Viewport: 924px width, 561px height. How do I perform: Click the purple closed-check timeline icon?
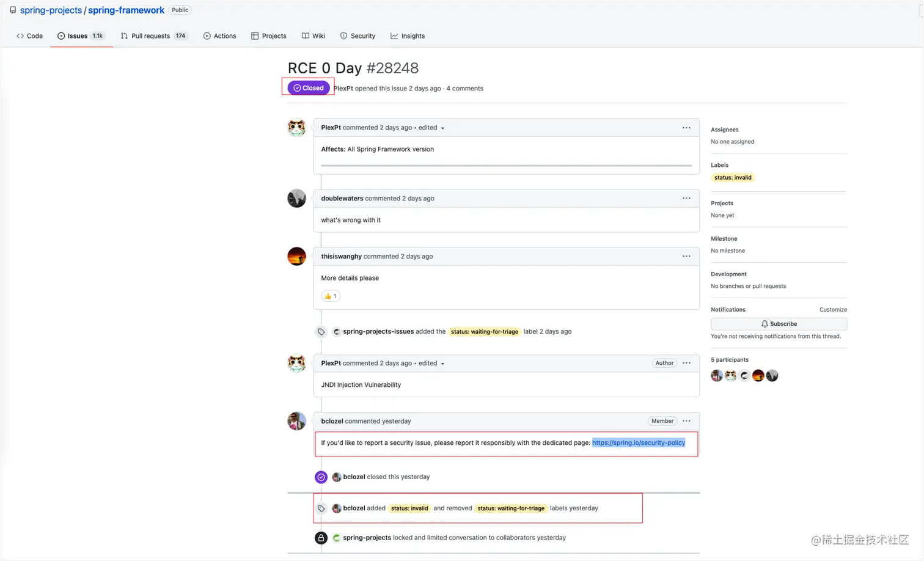[x=321, y=477]
